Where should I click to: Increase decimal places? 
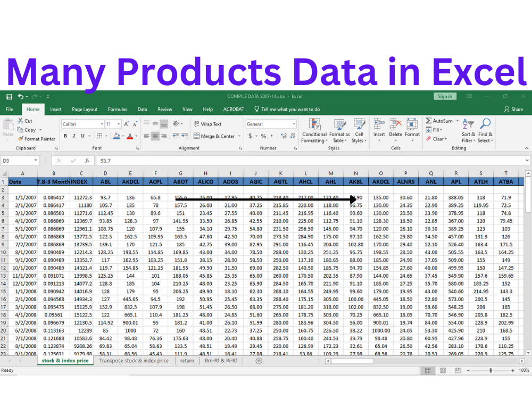pyautogui.click(x=284, y=136)
